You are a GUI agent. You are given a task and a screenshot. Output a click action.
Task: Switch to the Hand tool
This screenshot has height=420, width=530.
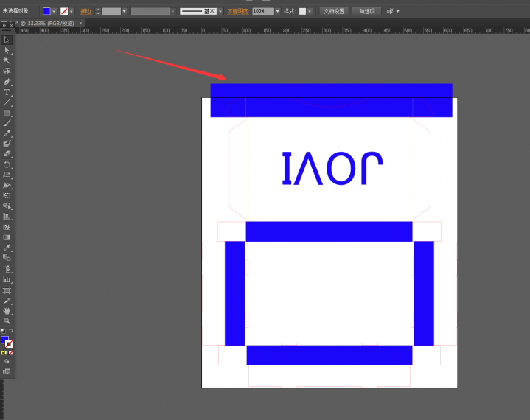point(7,310)
